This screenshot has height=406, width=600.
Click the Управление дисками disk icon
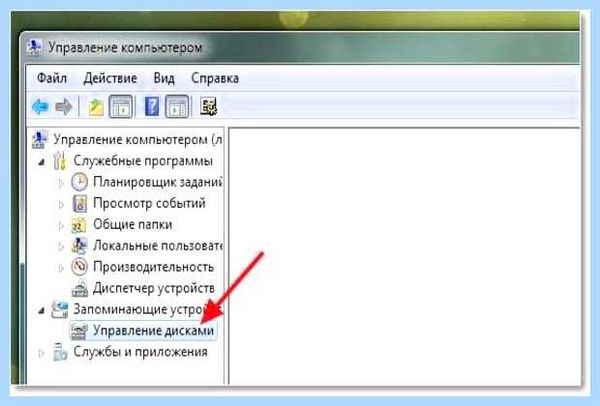[x=79, y=331]
